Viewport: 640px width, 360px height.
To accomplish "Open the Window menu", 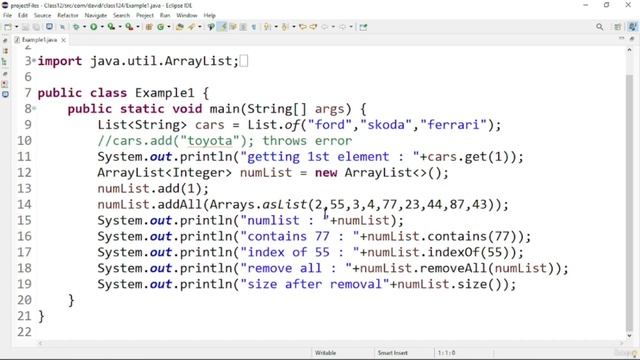I will tap(187, 16).
